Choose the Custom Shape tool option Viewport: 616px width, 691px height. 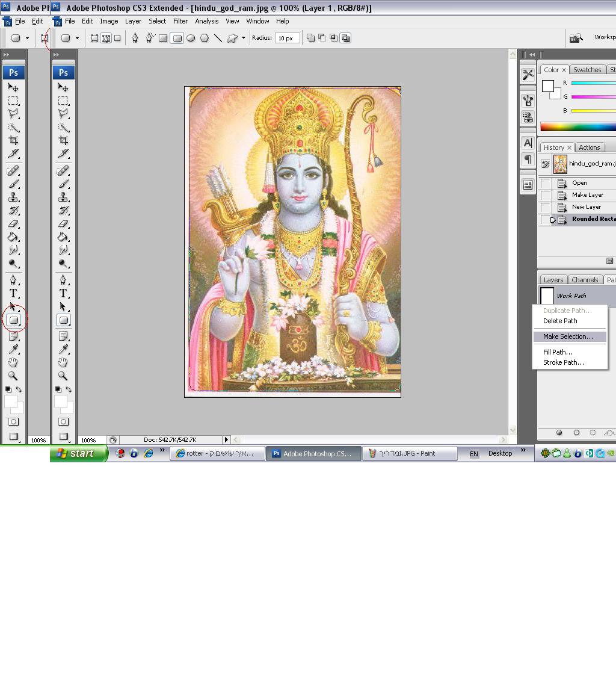[x=232, y=38]
